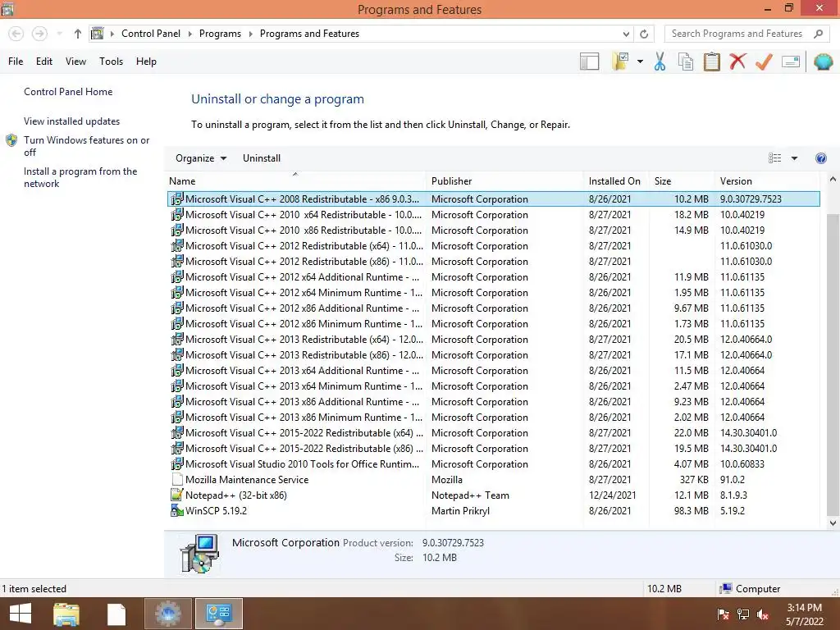The image size is (840, 630).
Task: Click the blank document taskbar icon
Action: tap(116, 614)
